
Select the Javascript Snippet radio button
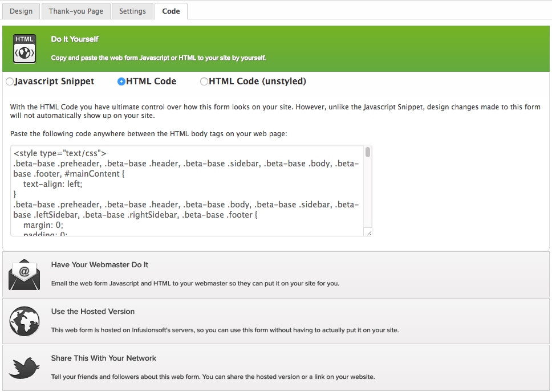pyautogui.click(x=10, y=81)
